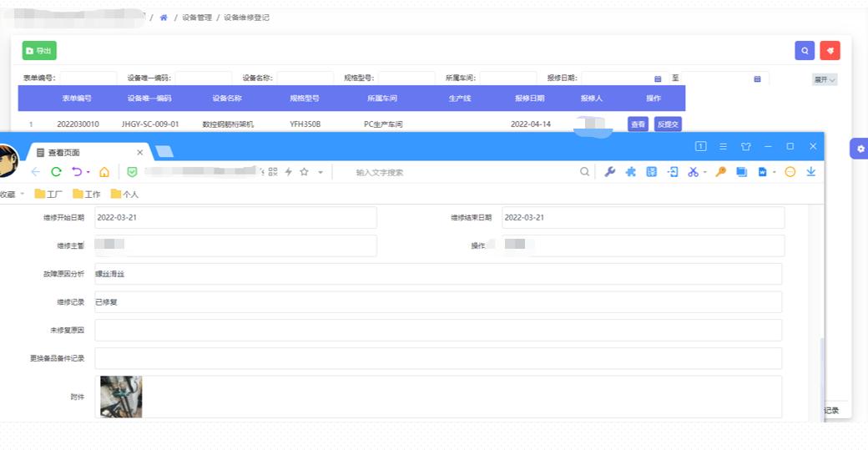
Task: Click the orange key password icon
Action: (x=720, y=172)
